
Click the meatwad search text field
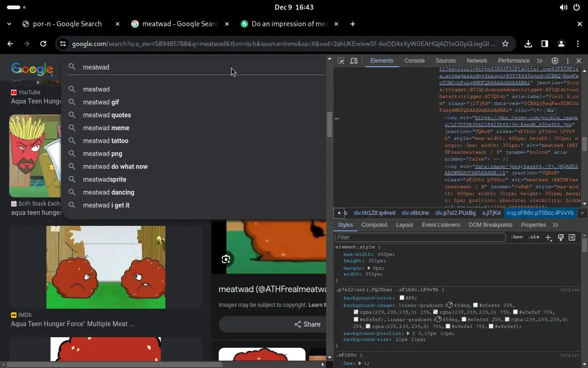198,67
